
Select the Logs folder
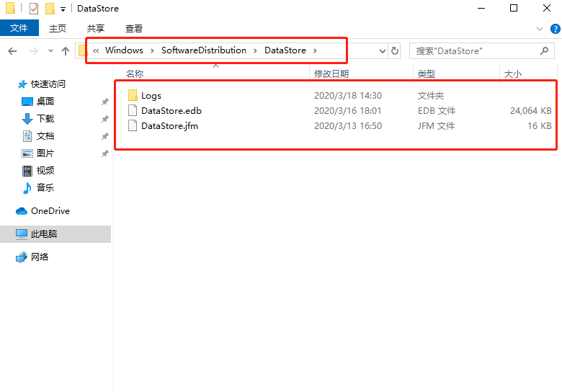coord(151,96)
